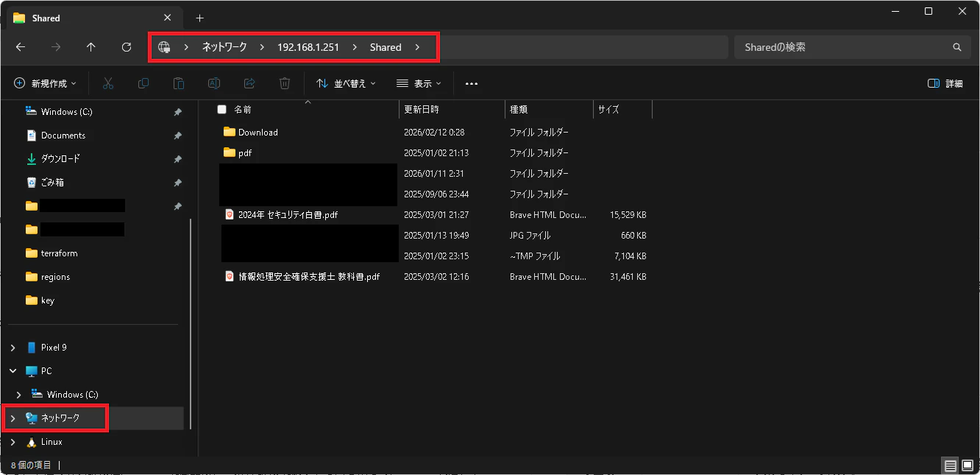The width and height of the screenshot is (980, 475).
Task: Select the Download folder name
Action: click(258, 133)
